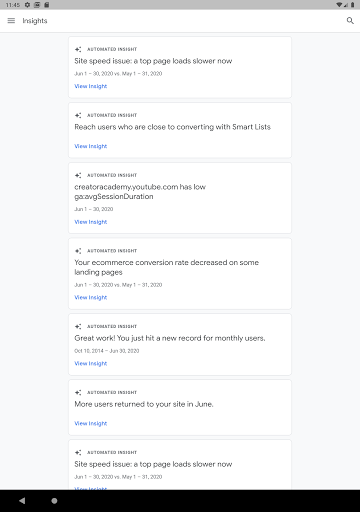This screenshot has height=512, width=360.
Task: Click the sparkle icon on monthly users record card
Action: click(x=78, y=327)
